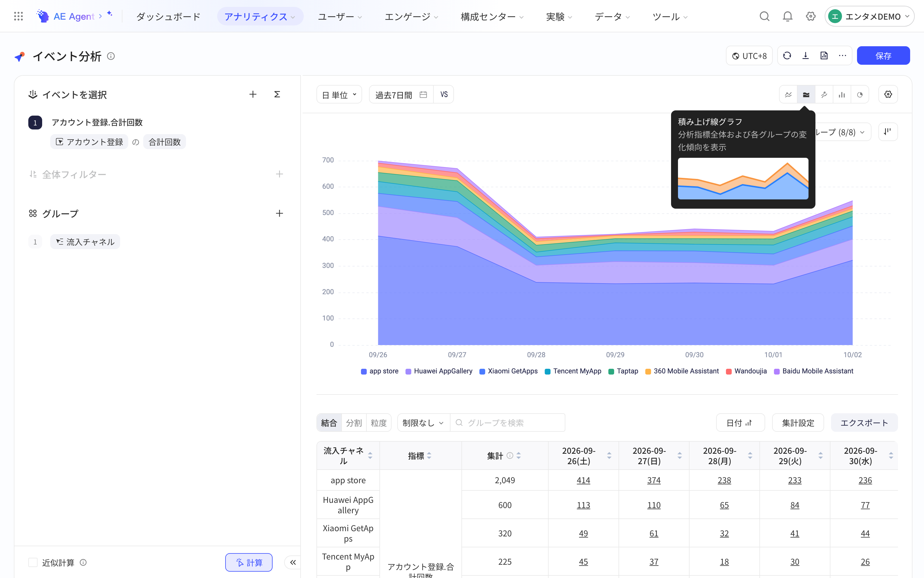Add a group with plus icon
Viewport: 924px width, 578px height.
(x=280, y=213)
